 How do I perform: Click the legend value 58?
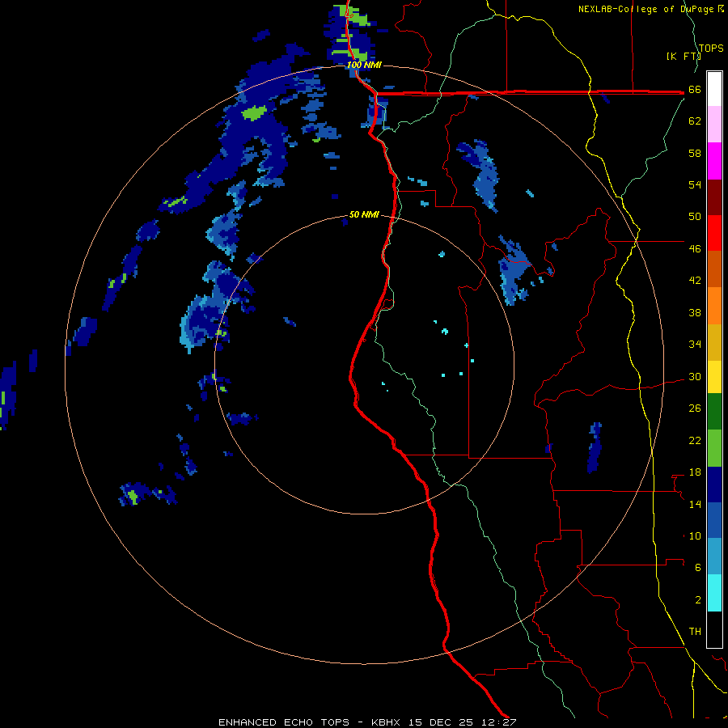(x=695, y=153)
